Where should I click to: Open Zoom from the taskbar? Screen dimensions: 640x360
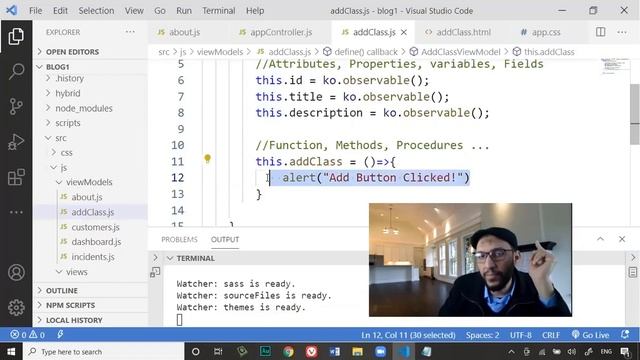click(x=380, y=351)
